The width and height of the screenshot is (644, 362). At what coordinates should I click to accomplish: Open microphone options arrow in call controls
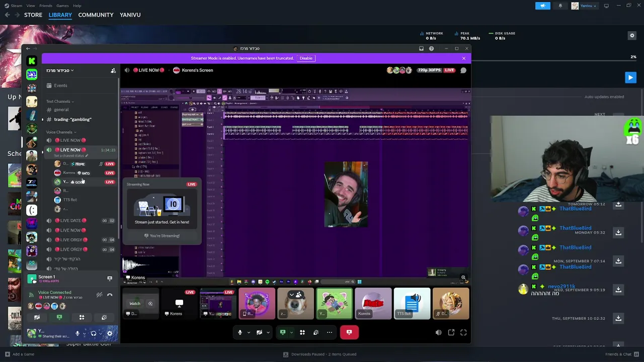249,332
